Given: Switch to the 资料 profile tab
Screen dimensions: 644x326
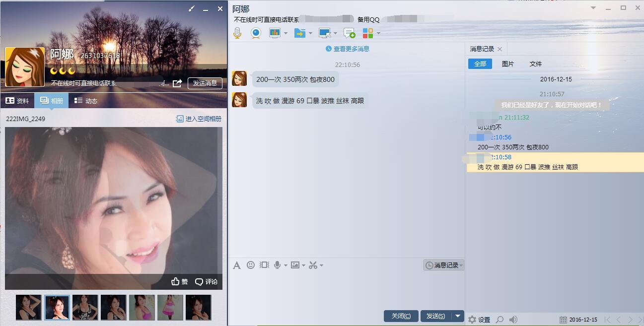Looking at the screenshot, I should pyautogui.click(x=17, y=101).
